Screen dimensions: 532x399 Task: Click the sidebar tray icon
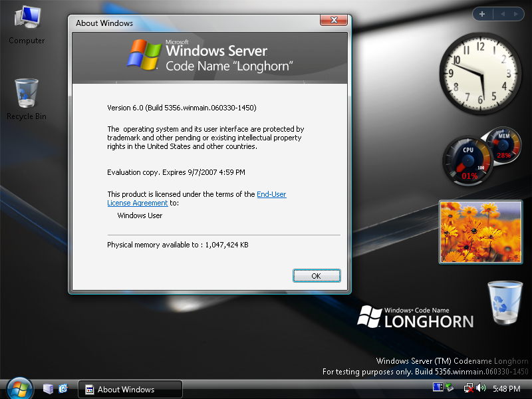point(438,387)
